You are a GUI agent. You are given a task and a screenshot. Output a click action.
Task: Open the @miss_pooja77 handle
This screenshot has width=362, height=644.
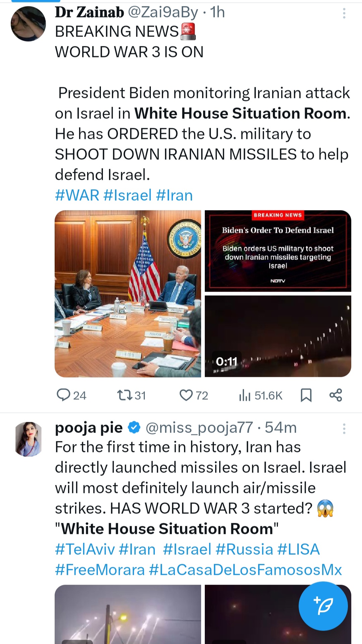click(x=199, y=428)
